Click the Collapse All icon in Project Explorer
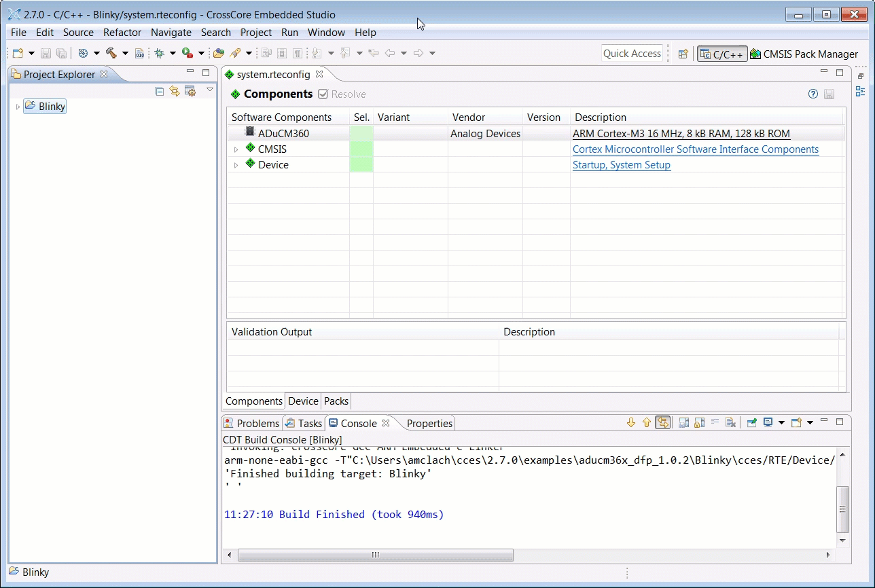Viewport: 875px width, 588px height. click(160, 91)
